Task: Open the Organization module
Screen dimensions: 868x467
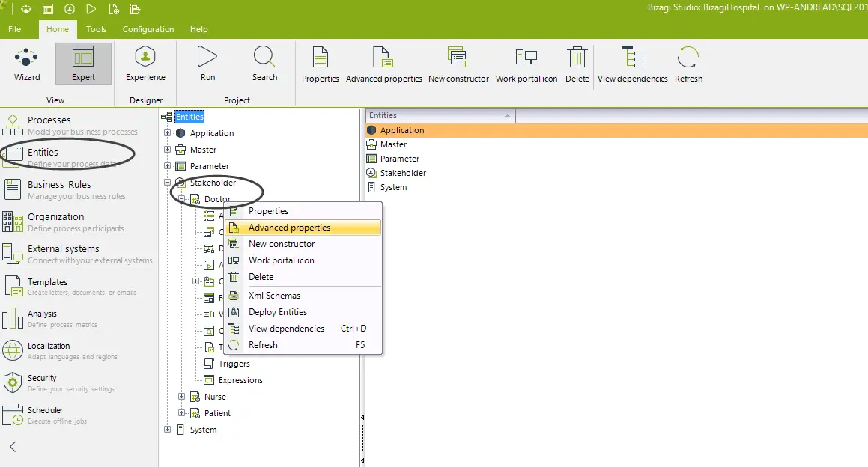Action: point(63,222)
